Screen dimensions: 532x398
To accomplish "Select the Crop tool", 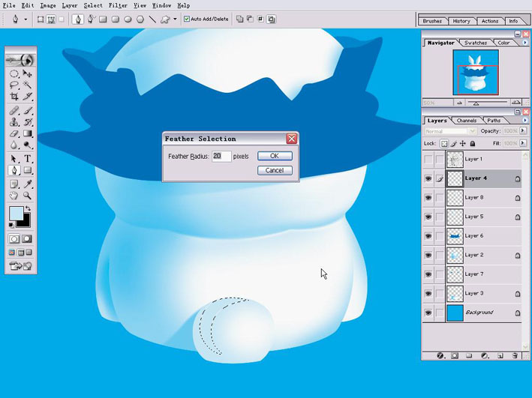I will (14, 97).
